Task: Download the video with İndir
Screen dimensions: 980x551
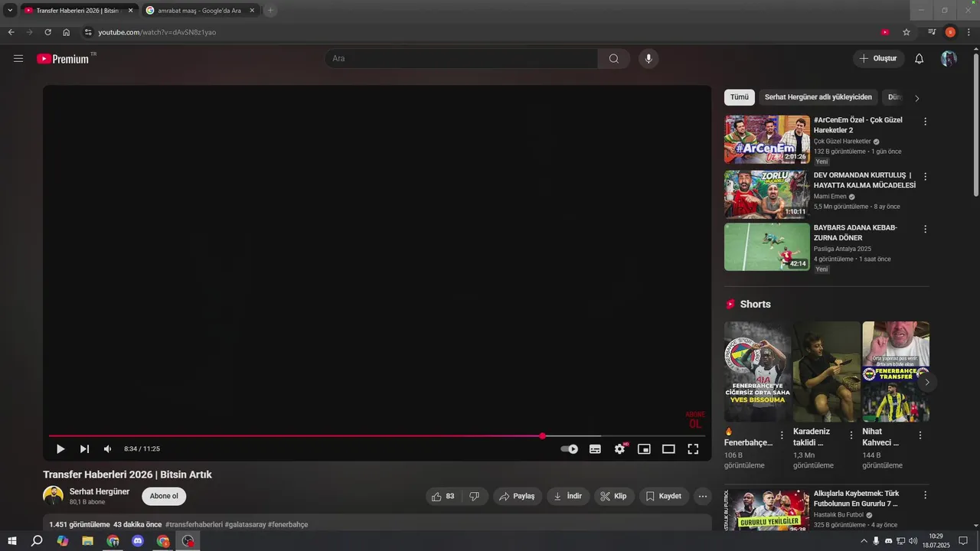Action: pos(568,497)
